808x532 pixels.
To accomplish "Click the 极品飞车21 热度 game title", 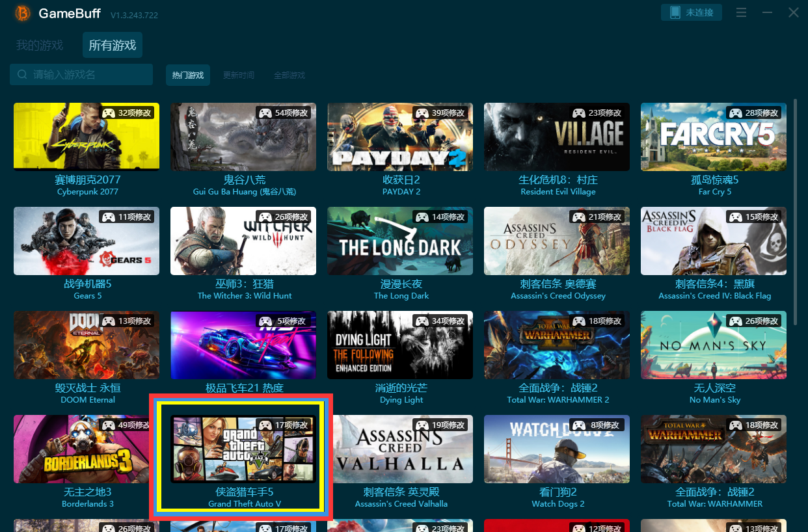I will pos(245,388).
